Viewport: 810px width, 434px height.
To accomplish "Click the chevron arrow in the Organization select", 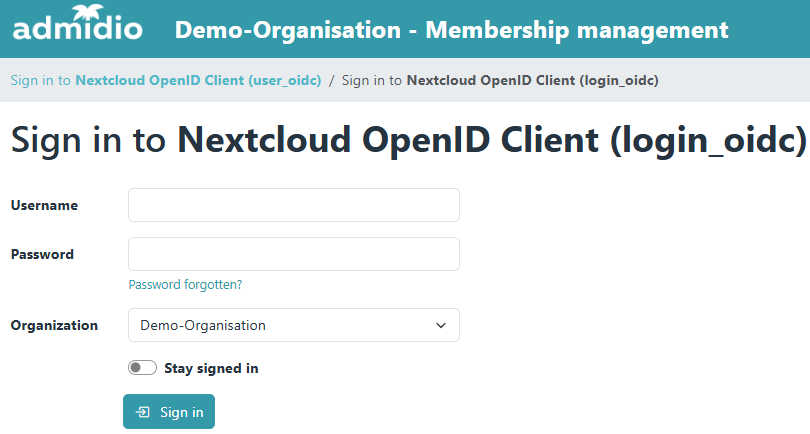I will [441, 325].
